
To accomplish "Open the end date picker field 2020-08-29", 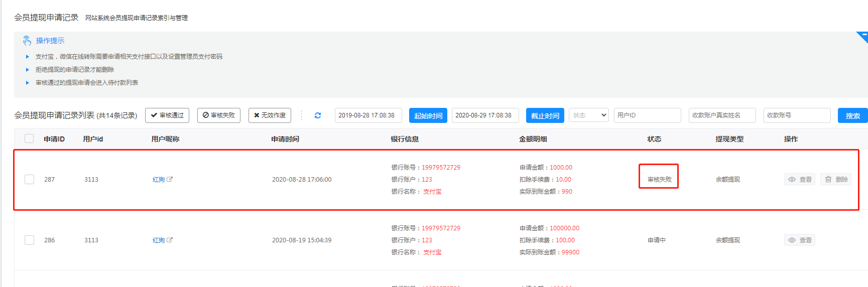I will click(x=485, y=115).
